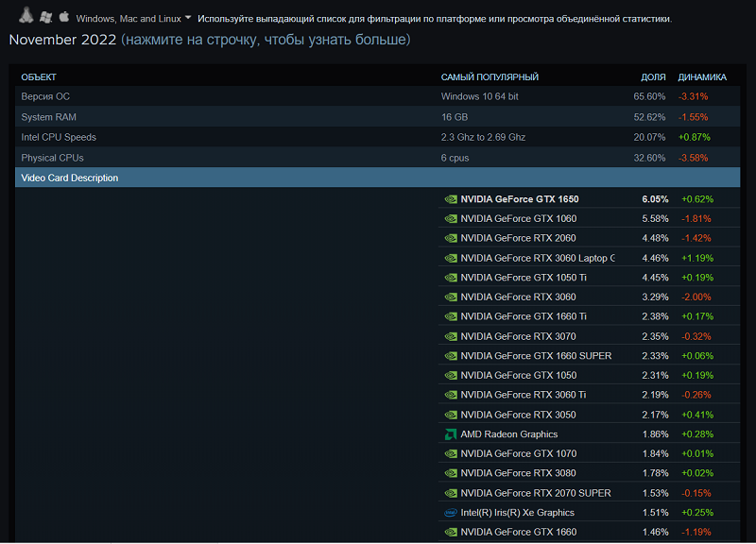Image resolution: width=756 pixels, height=544 pixels.
Task: Expand the Версия ОС row
Action: pyautogui.click(x=377, y=96)
